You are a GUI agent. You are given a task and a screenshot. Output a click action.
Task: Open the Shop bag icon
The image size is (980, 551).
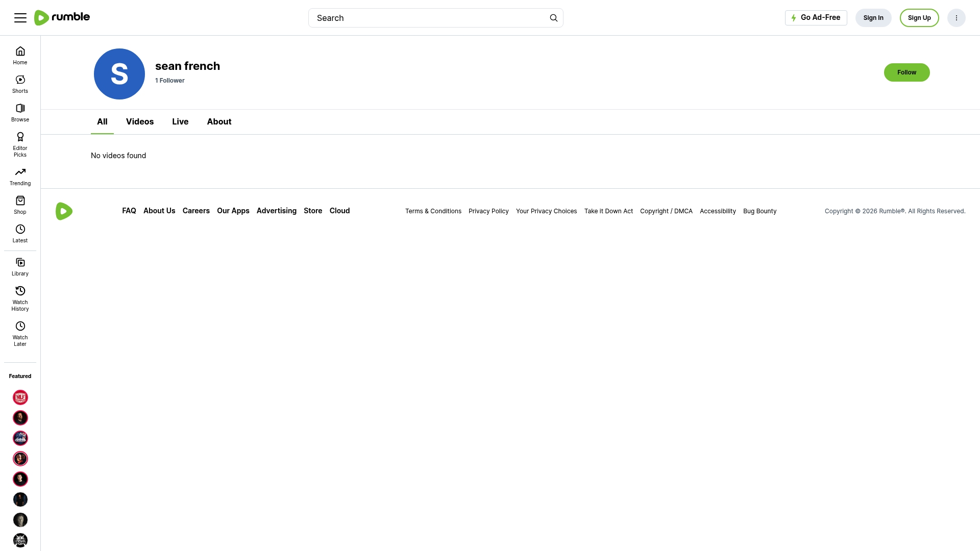[x=20, y=201]
